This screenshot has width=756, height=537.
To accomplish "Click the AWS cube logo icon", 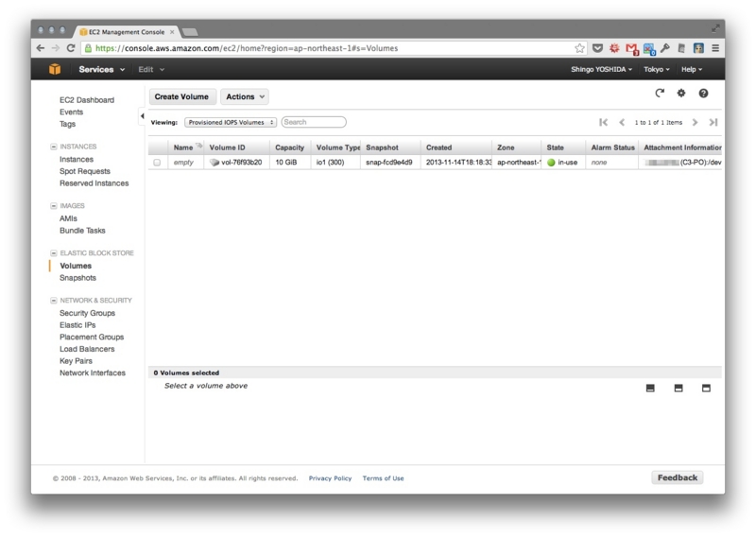I will 55,69.
